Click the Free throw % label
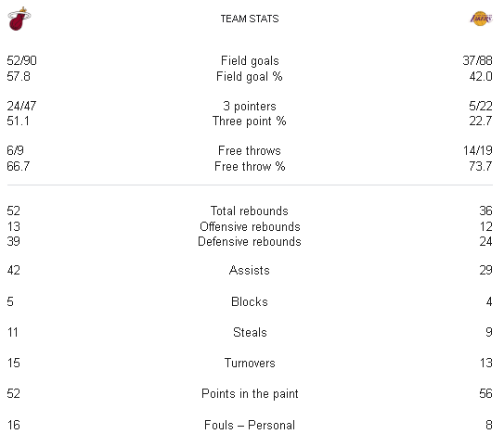504x447 pixels. 250,166
